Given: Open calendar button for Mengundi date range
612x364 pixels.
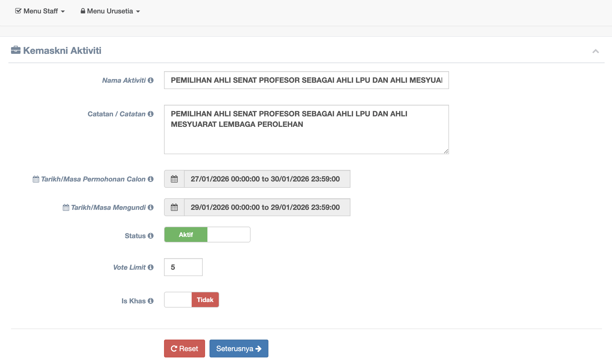Looking at the screenshot, I should 174,207.
